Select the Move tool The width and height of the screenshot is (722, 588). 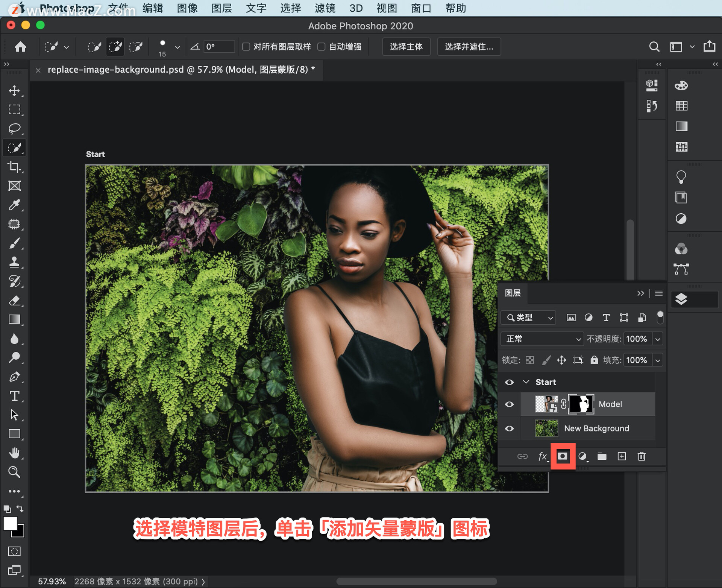tap(14, 91)
